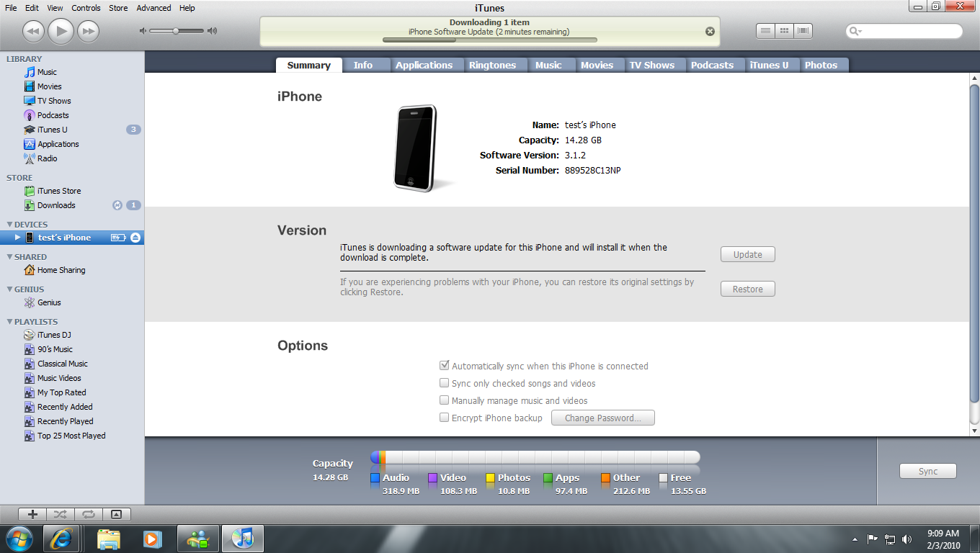980x553 pixels.
Task: Click the add playlist plus button
Action: click(x=32, y=514)
